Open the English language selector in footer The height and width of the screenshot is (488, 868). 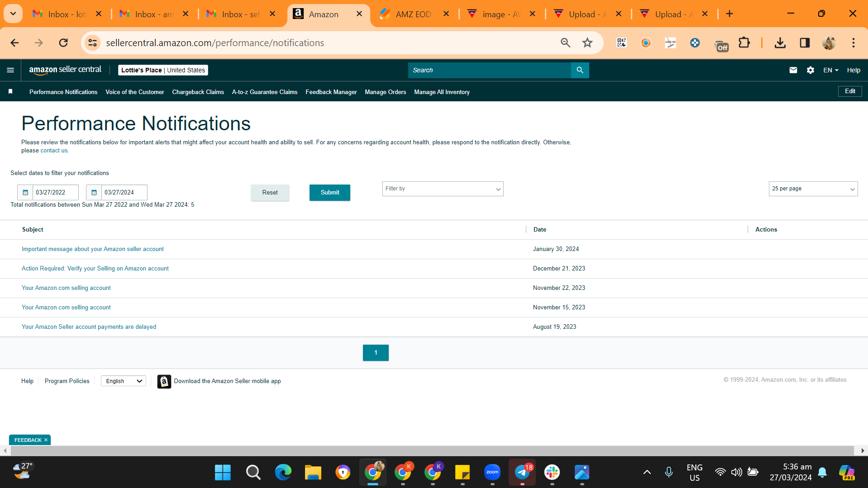click(124, 381)
